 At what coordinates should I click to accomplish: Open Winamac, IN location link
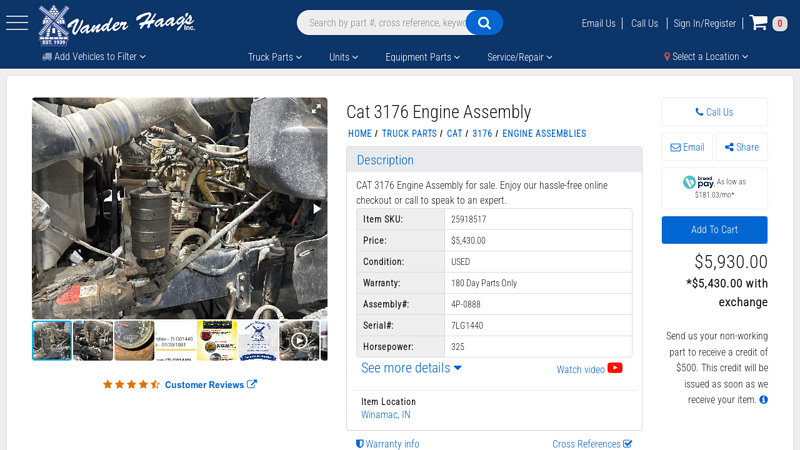(386, 415)
